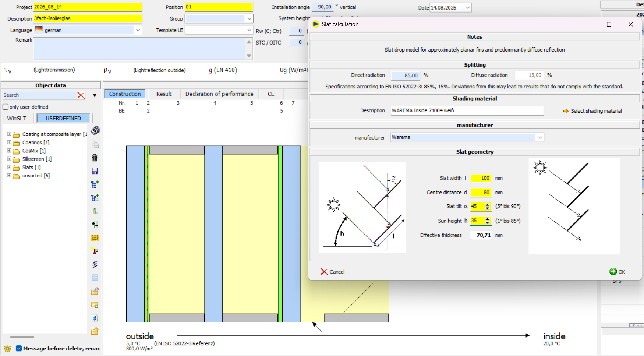Click the Installation angle field
Image resolution: width=644 pixels, height=356 pixels.
pyautogui.click(x=323, y=7)
